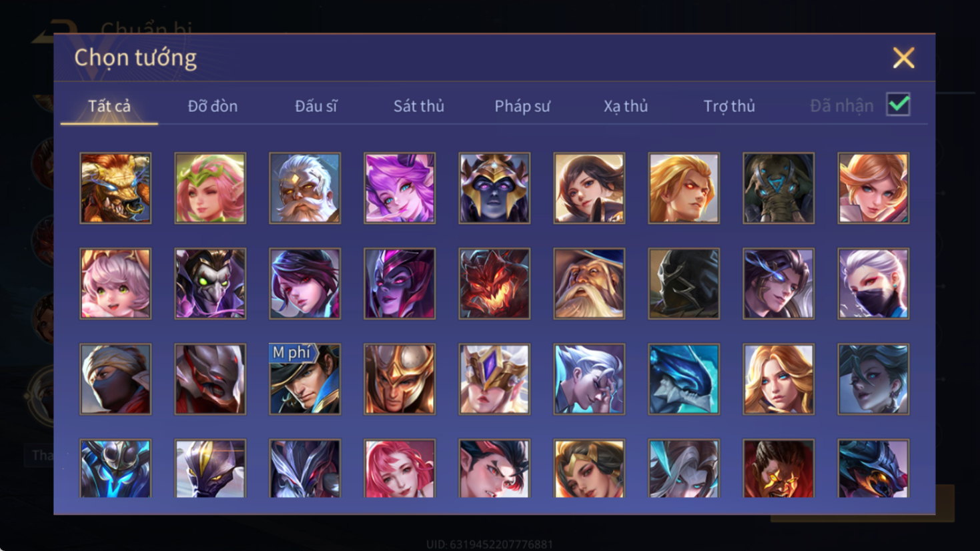Pick the white-bearded old man hero

[305, 188]
